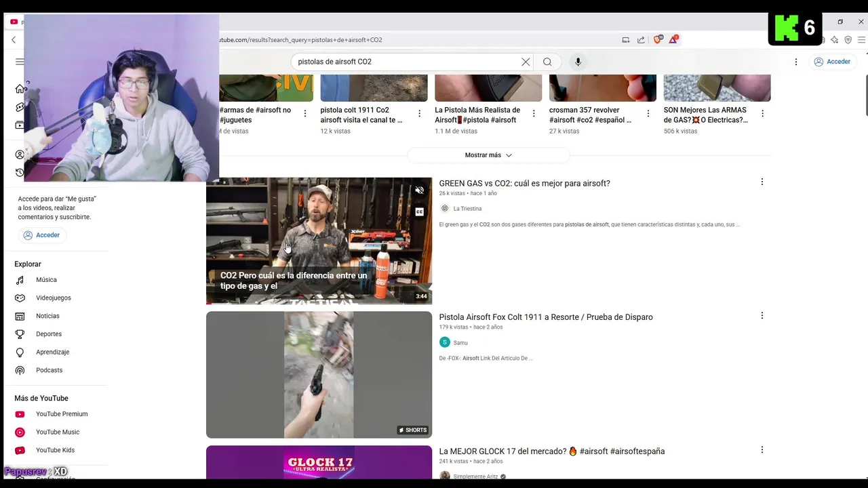Click the Brave Shields lion icon
Screen dimensions: 868x488
point(657,40)
